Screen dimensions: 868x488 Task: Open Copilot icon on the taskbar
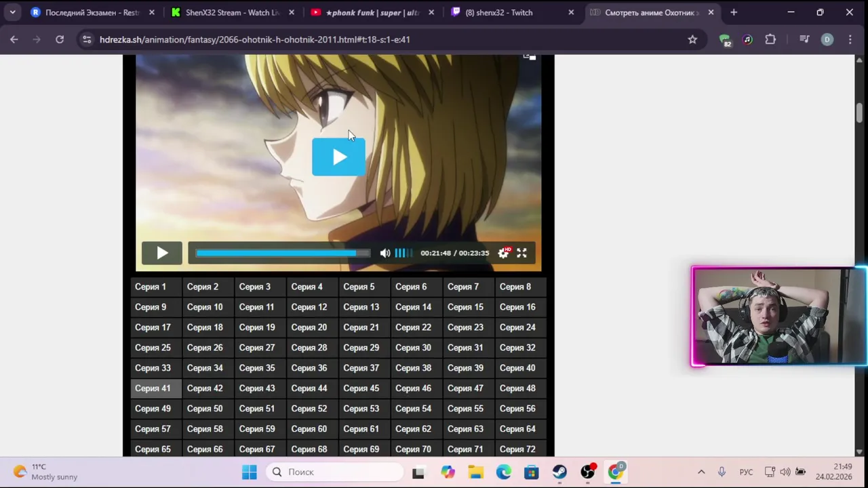pos(448,472)
